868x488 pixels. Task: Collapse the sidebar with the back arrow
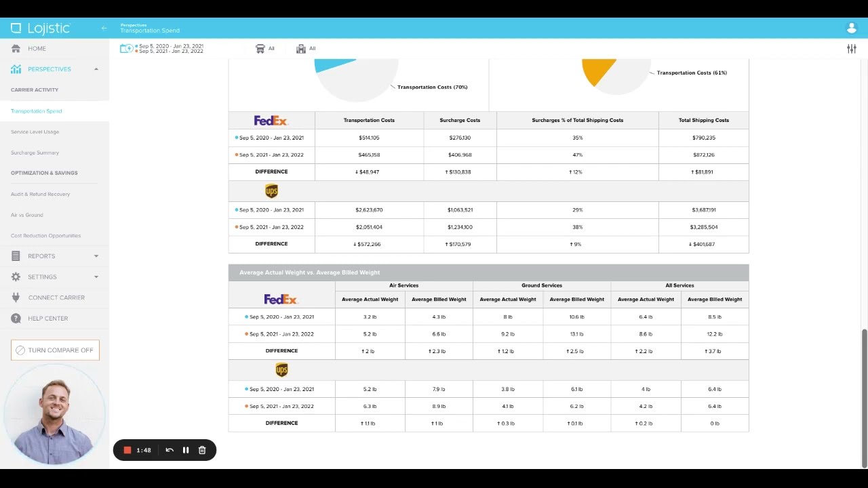coord(104,28)
